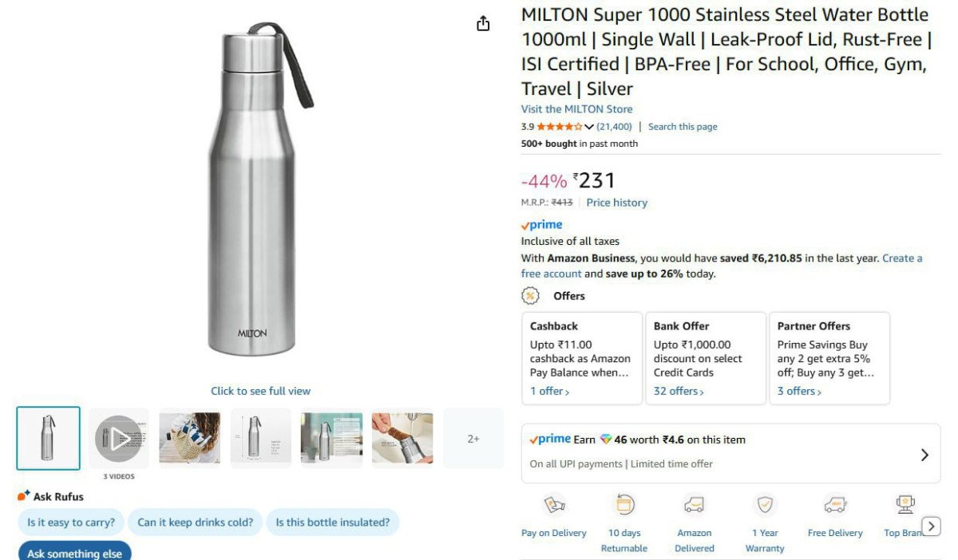Viewport: 958px width, 560px height.
Task: Click the 10 days Returnable icon
Action: (x=624, y=505)
